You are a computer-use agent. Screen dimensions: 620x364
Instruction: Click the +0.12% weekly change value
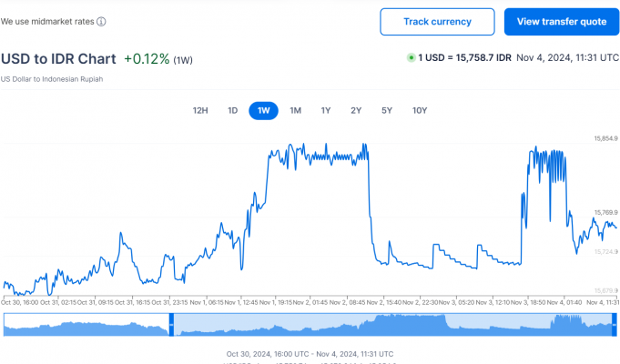tap(147, 58)
